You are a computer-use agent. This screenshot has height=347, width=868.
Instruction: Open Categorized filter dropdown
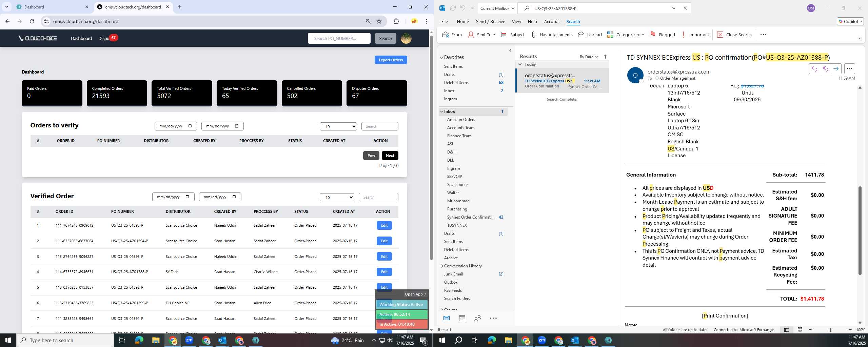point(626,35)
